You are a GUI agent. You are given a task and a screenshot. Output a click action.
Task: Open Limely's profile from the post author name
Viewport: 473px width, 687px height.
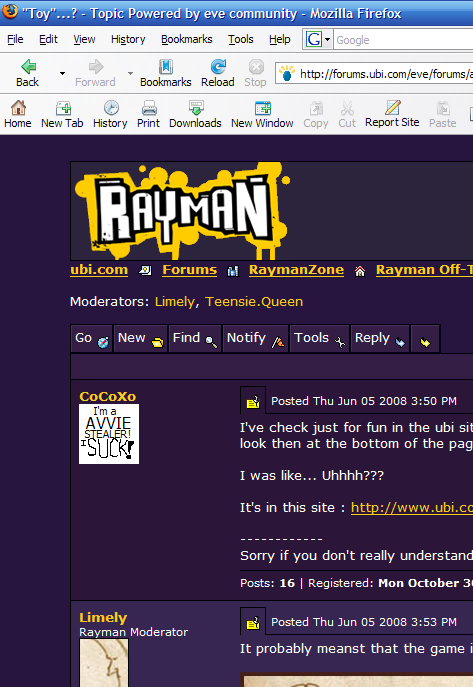(103, 617)
